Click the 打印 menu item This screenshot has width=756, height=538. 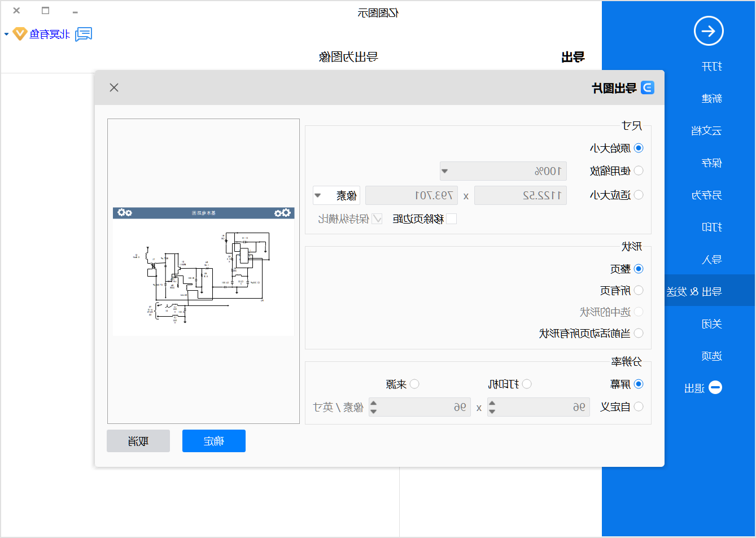pyautogui.click(x=712, y=228)
